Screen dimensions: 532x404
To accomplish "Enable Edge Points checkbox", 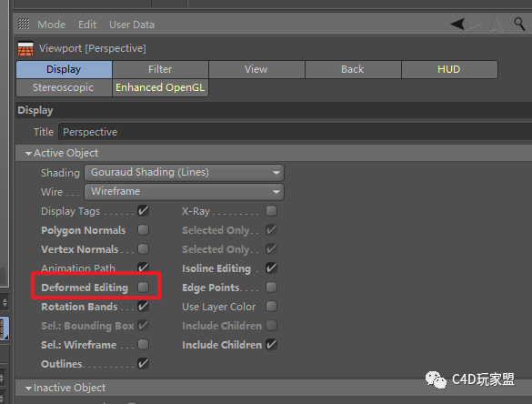I will (x=271, y=288).
